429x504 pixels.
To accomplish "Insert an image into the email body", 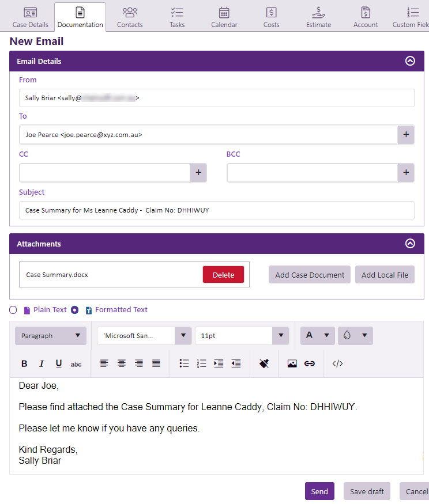I will [x=292, y=363].
